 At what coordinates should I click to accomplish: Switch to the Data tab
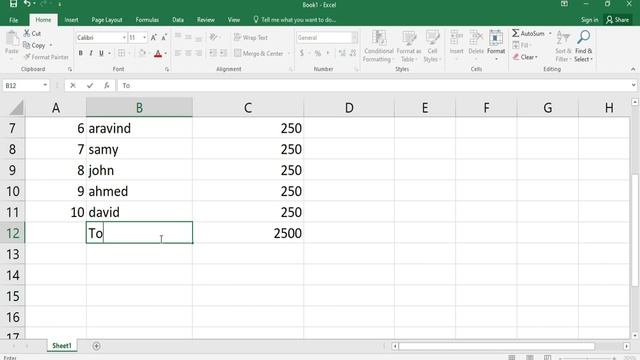coord(178,20)
